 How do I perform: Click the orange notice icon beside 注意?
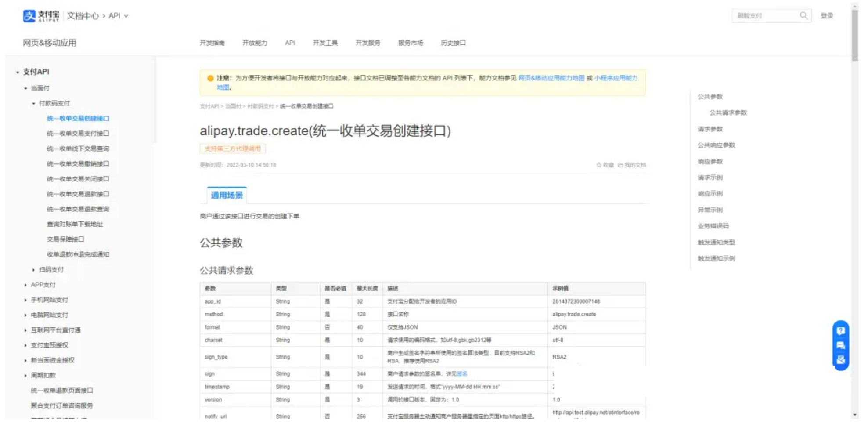(210, 78)
